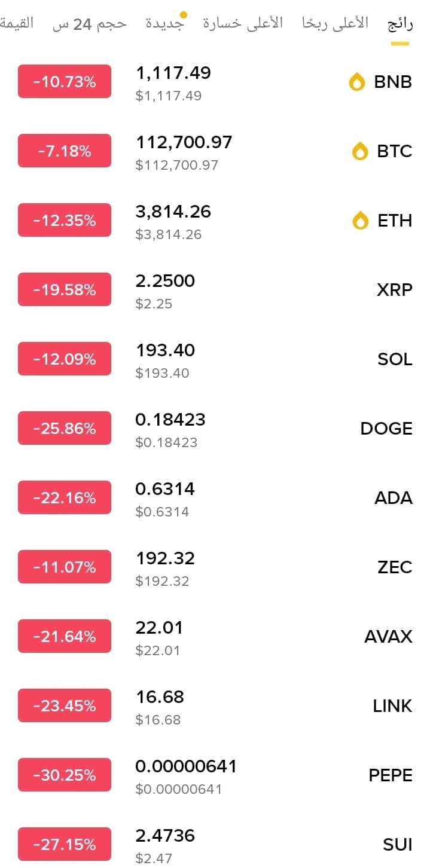Tap the flame icon next to ETH
The height and width of the screenshot is (868, 430).
tap(361, 221)
